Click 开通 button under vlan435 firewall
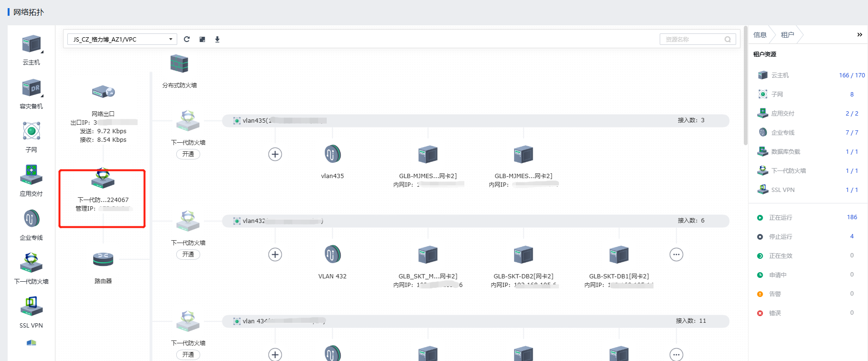 188,154
